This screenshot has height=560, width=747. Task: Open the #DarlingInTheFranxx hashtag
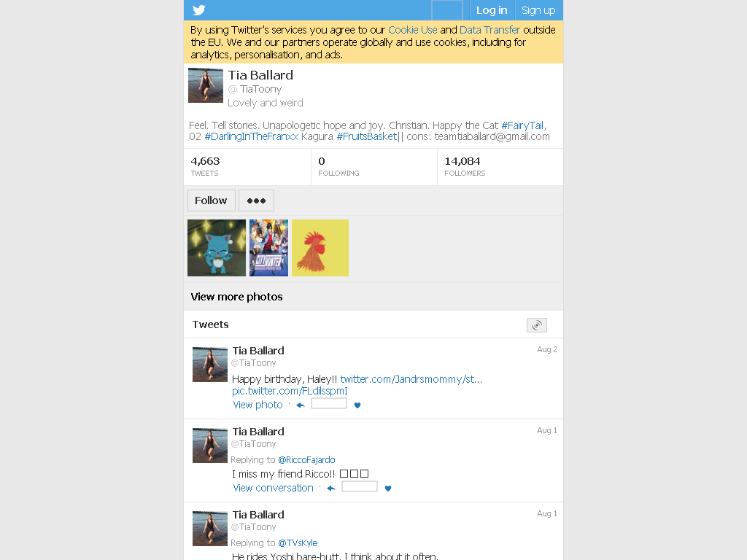pyautogui.click(x=252, y=136)
